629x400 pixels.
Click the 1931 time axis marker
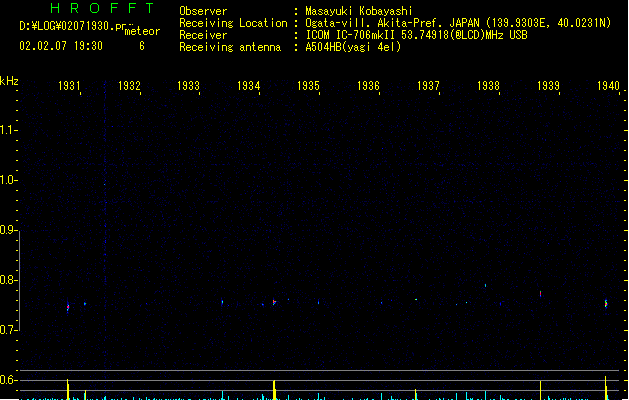69,85
